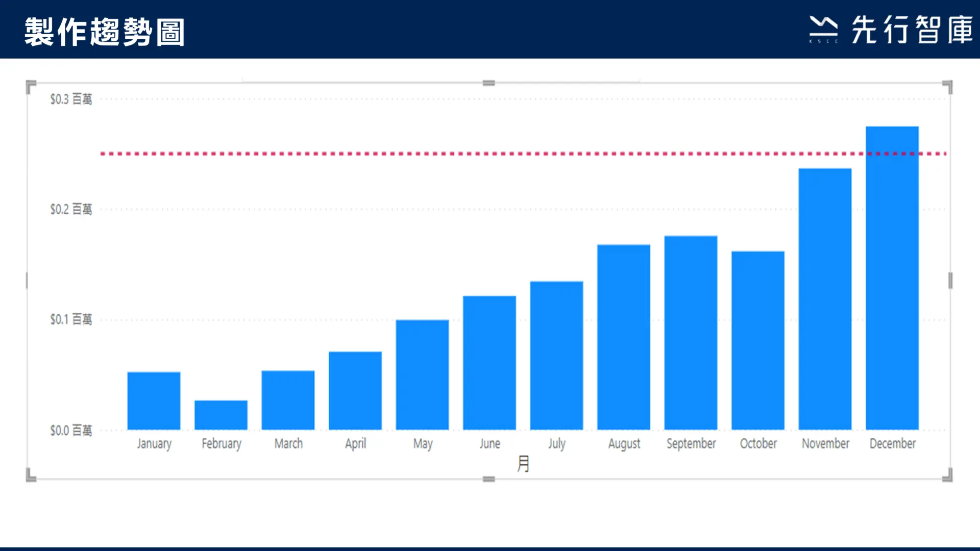Select the tallest December bar
This screenshot has height=551, width=980.
[x=892, y=278]
